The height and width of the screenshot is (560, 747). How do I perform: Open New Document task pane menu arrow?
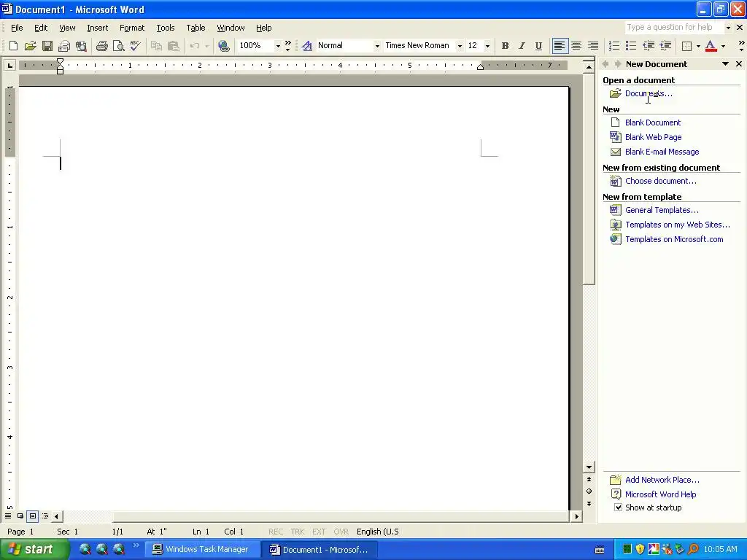click(x=725, y=64)
